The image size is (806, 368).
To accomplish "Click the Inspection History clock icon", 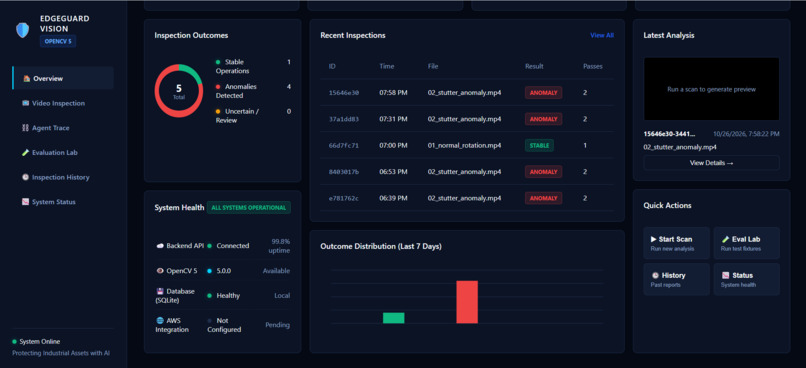I will [25, 177].
